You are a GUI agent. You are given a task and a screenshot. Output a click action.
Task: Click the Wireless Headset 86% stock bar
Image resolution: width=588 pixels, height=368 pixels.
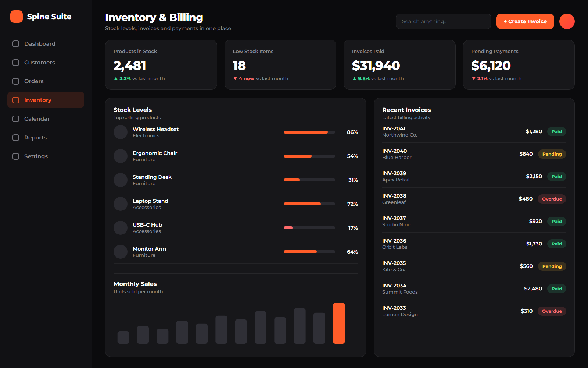tap(309, 132)
